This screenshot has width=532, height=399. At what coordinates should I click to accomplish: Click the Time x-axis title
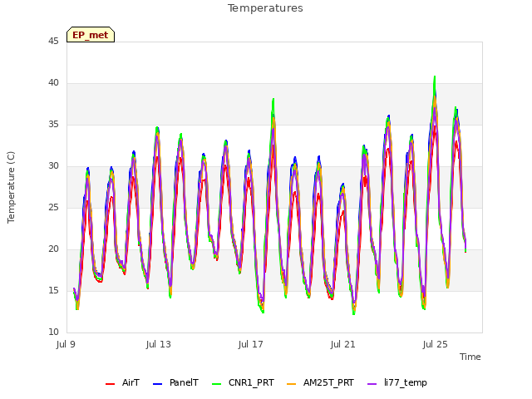click(x=470, y=357)
